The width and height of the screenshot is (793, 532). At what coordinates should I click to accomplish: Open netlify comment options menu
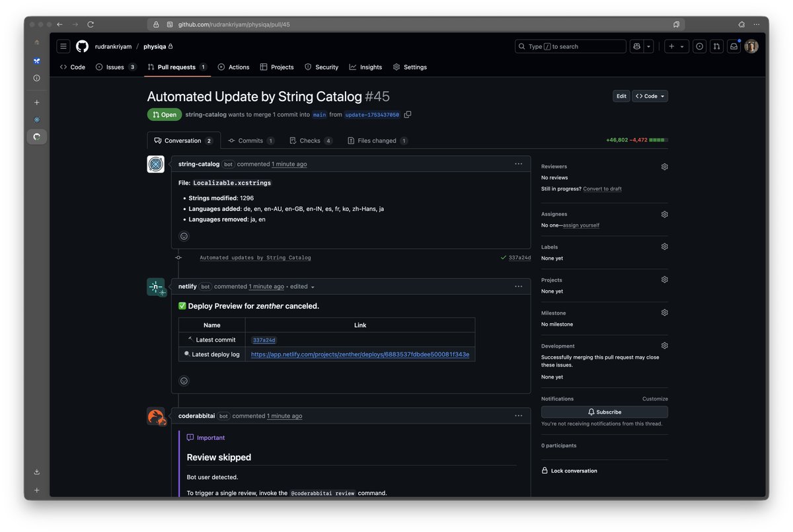click(519, 286)
